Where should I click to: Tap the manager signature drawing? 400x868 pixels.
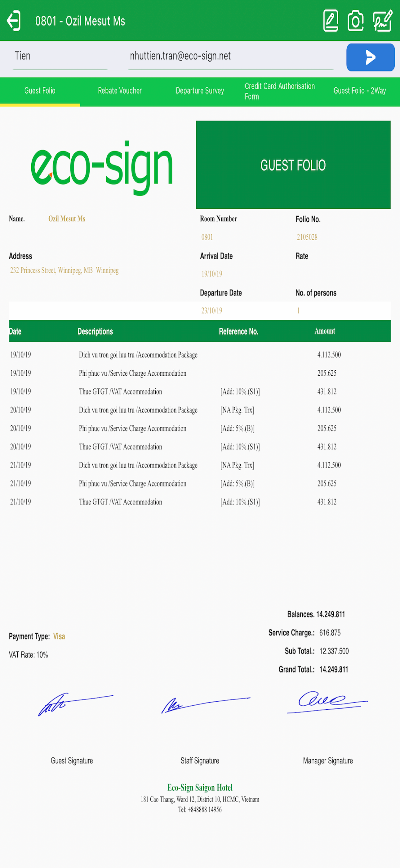(x=327, y=702)
